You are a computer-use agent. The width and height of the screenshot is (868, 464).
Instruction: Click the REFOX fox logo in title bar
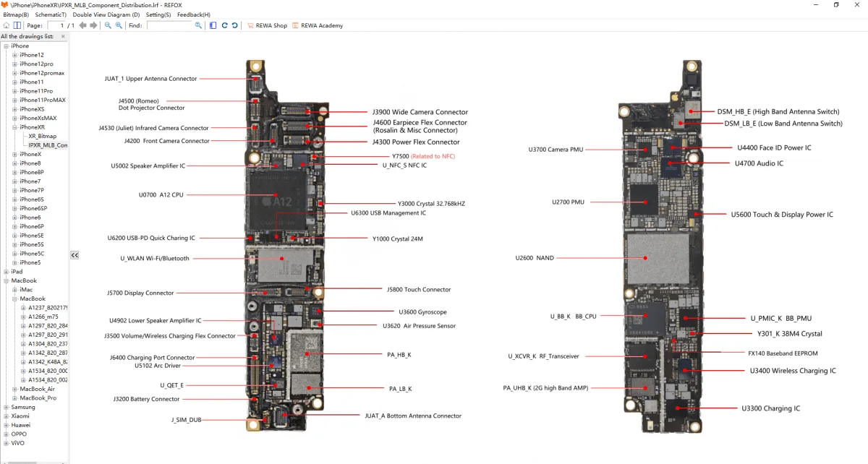(5, 4)
